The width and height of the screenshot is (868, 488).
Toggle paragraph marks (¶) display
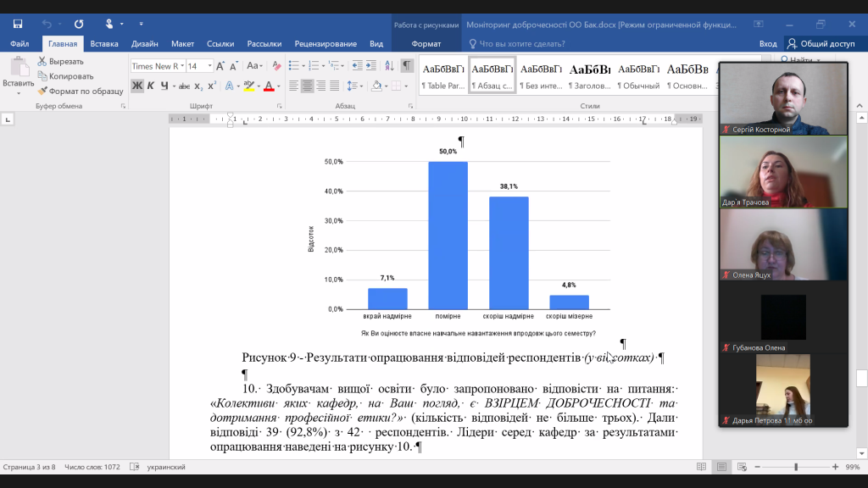(408, 66)
